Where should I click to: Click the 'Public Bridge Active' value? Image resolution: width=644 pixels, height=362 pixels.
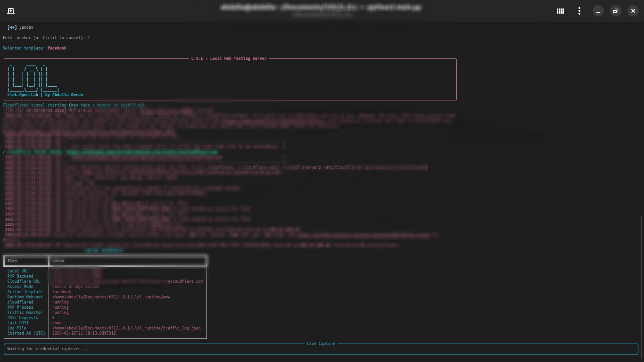tap(76, 287)
